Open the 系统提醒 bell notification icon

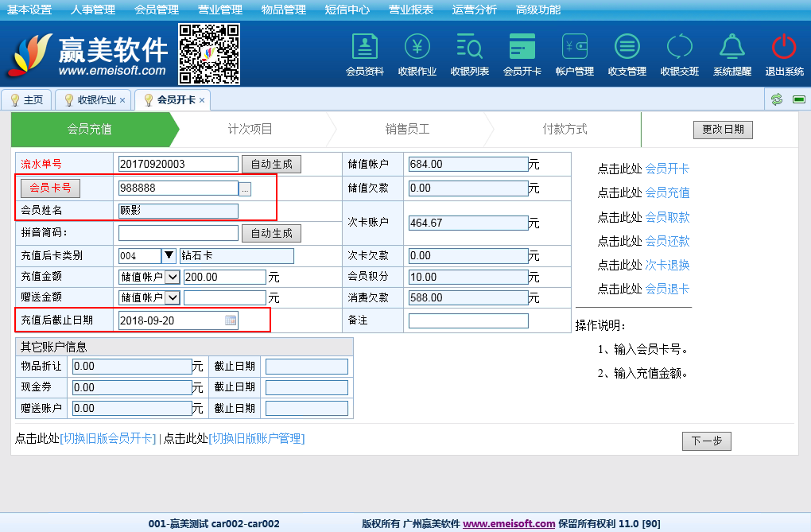pos(731,48)
